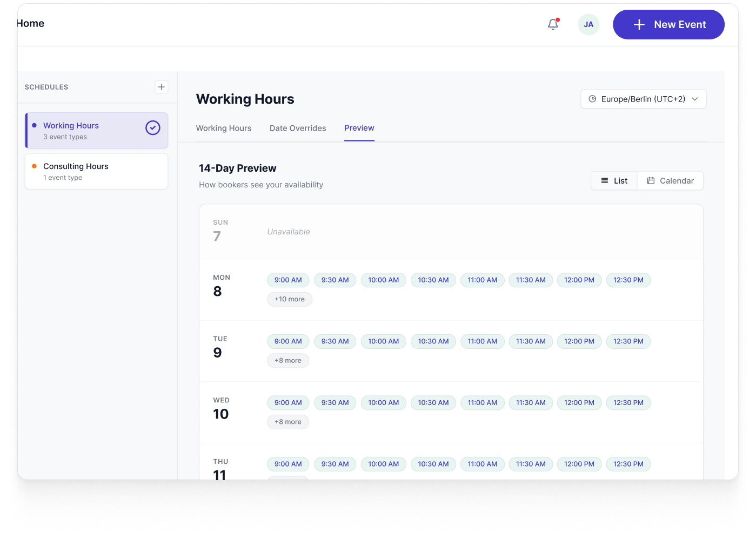Select Wednesday 11:30 AM slot
756x540 pixels.
[x=531, y=403]
